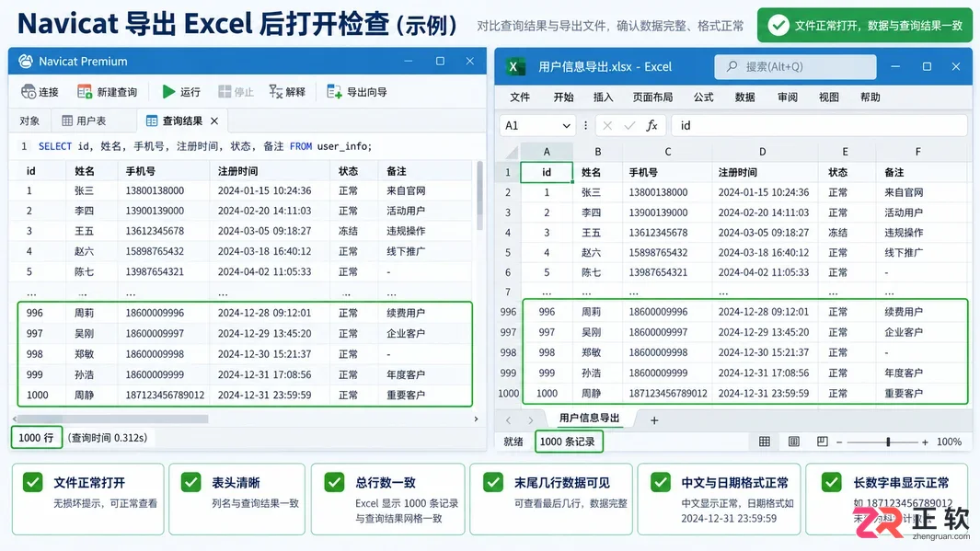Click the next sheet navigation arrow
Viewport: 980px width, 551px height.
(x=531, y=420)
